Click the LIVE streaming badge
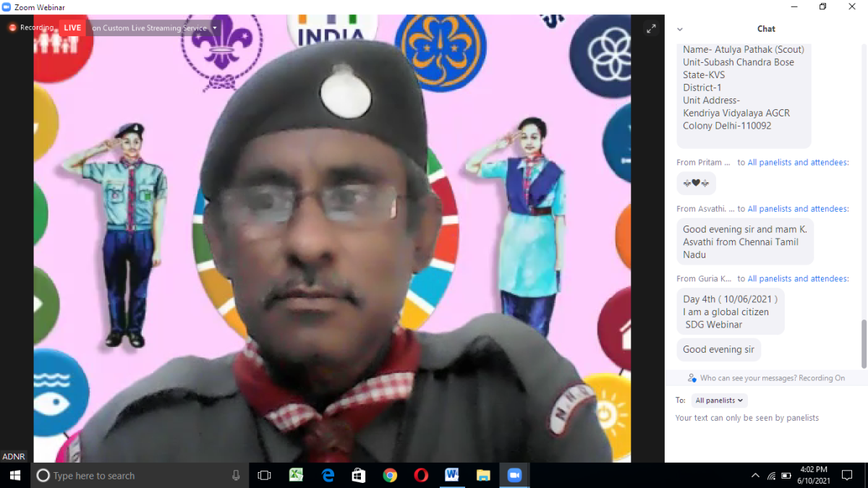 click(72, 27)
